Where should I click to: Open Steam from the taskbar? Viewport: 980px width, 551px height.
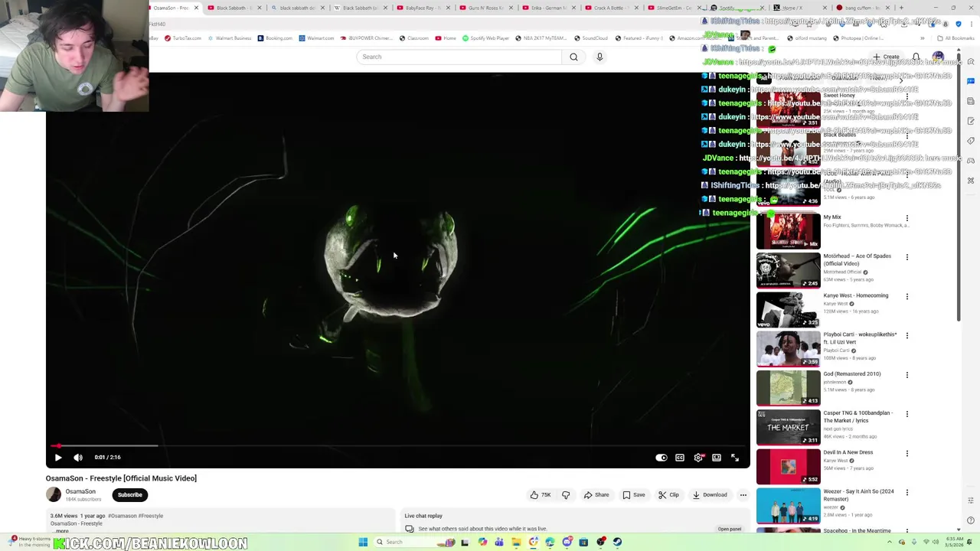click(x=617, y=542)
